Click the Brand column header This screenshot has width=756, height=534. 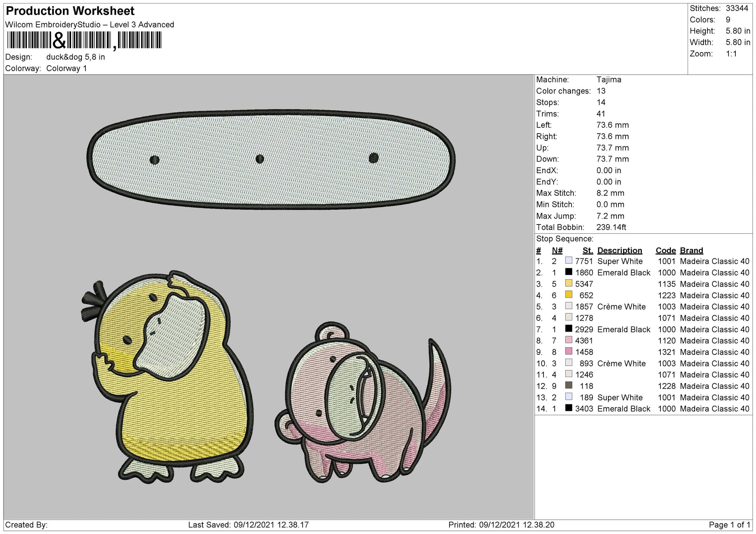tap(692, 250)
